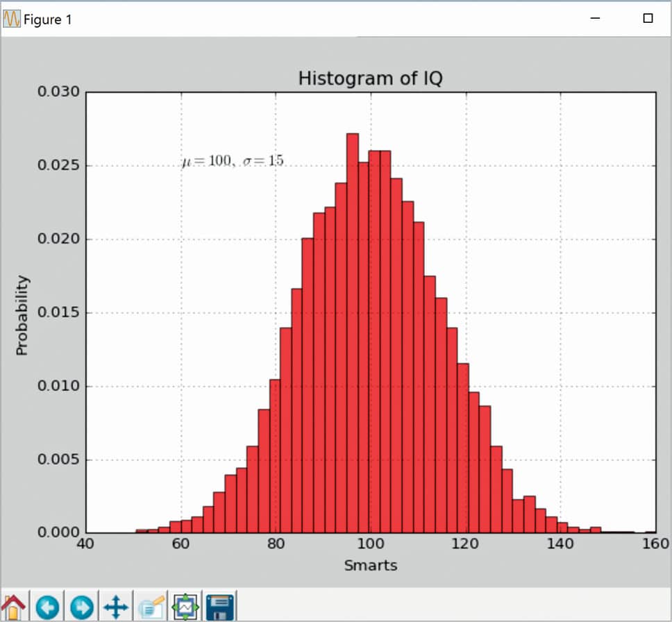Go forward to the next plot view
The width and height of the screenshot is (672, 622).
point(81,606)
